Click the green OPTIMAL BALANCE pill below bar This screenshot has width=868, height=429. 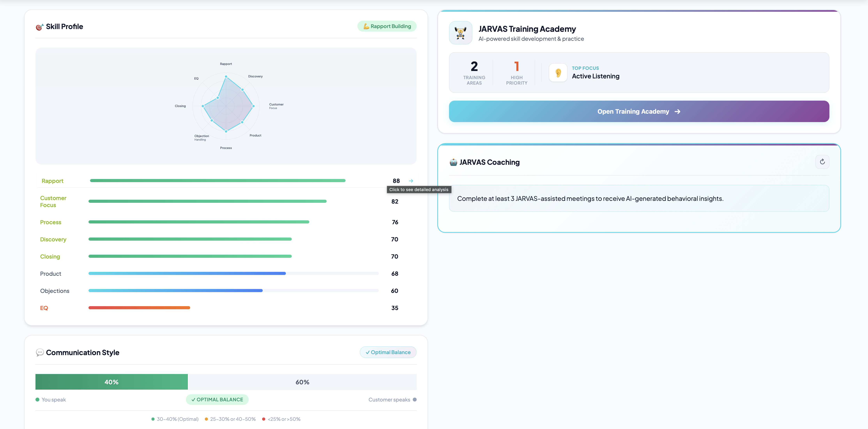(x=217, y=400)
